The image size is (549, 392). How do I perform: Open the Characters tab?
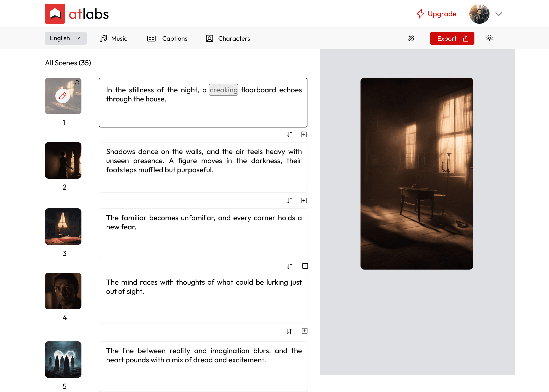tap(228, 39)
